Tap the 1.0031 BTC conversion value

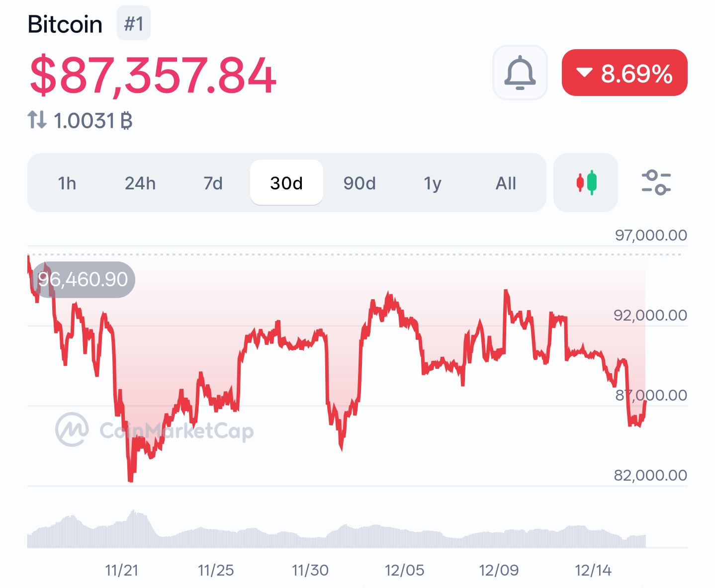[x=92, y=121]
